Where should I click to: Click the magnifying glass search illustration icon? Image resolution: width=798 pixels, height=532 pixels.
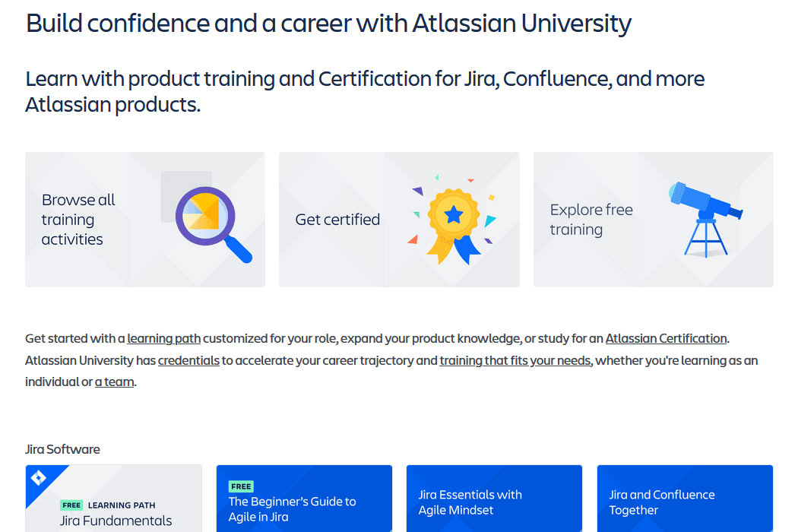205,220
